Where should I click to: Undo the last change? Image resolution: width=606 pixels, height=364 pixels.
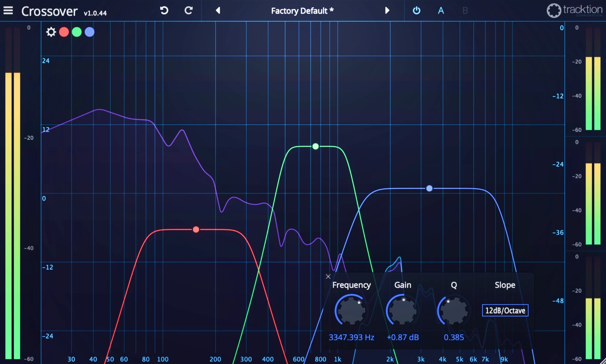[x=164, y=11]
